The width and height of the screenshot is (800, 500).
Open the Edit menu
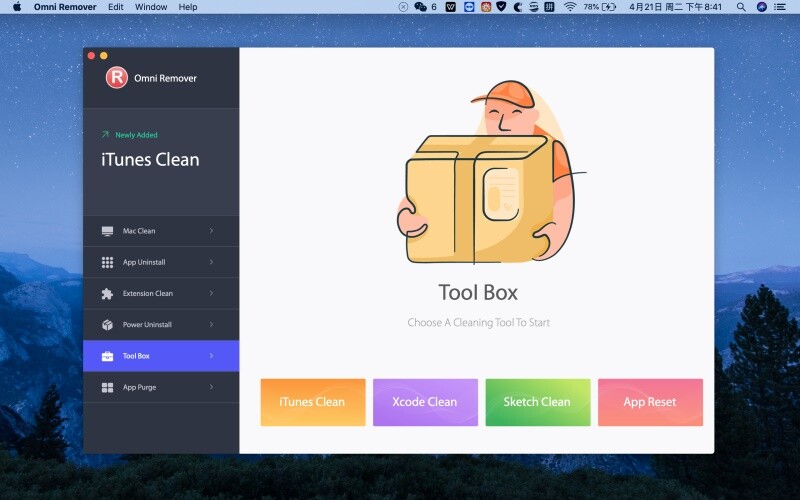[116, 7]
